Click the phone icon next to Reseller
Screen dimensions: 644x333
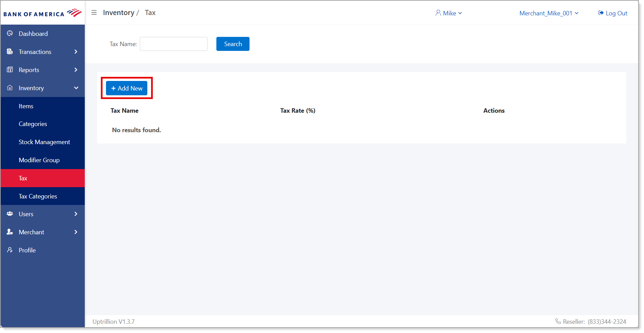click(558, 321)
